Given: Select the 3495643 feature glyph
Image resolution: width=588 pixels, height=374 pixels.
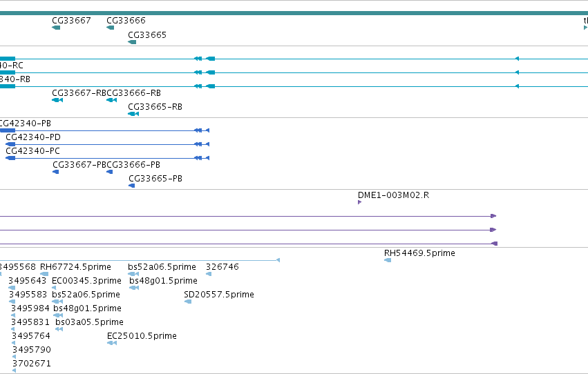Looking at the screenshot, I should (x=12, y=288).
